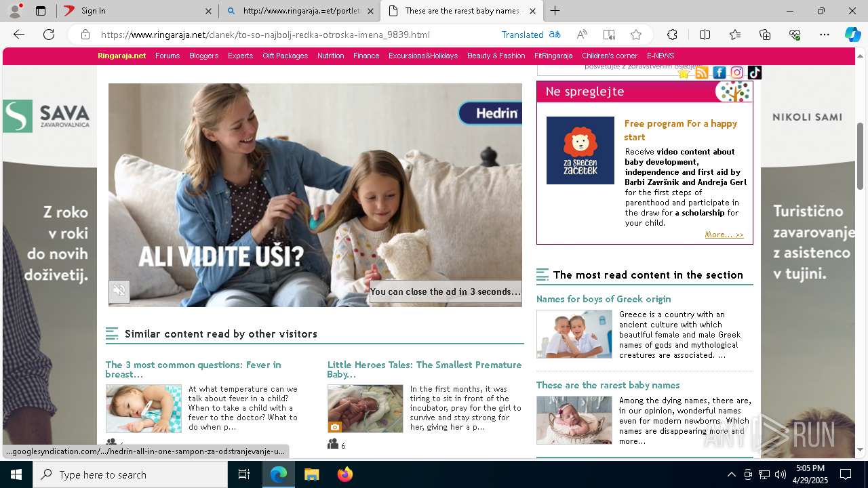The height and width of the screenshot is (488, 868).
Task: Open E-NEWS menu item
Action: (660, 56)
